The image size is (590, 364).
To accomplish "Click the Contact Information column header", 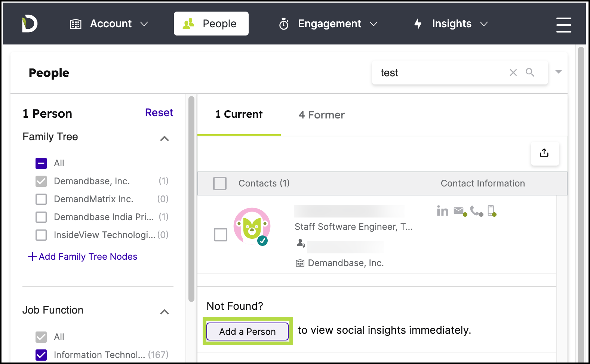I will click(x=483, y=183).
